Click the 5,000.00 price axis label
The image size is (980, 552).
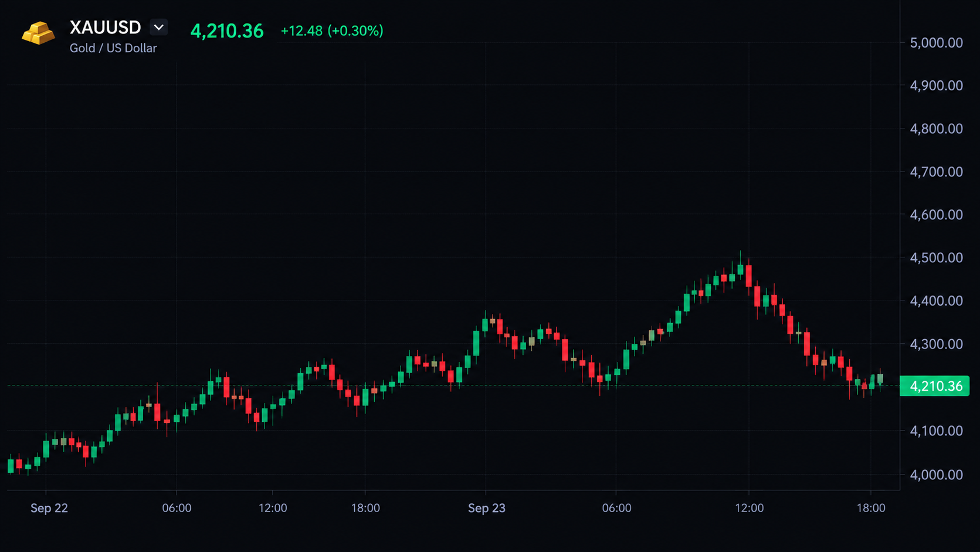click(x=936, y=42)
